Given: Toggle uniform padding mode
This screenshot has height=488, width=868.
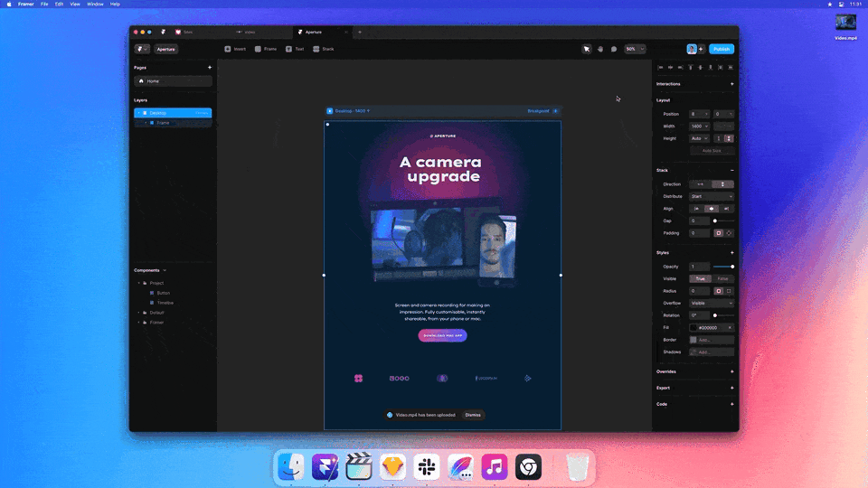Looking at the screenshot, I should [718, 233].
